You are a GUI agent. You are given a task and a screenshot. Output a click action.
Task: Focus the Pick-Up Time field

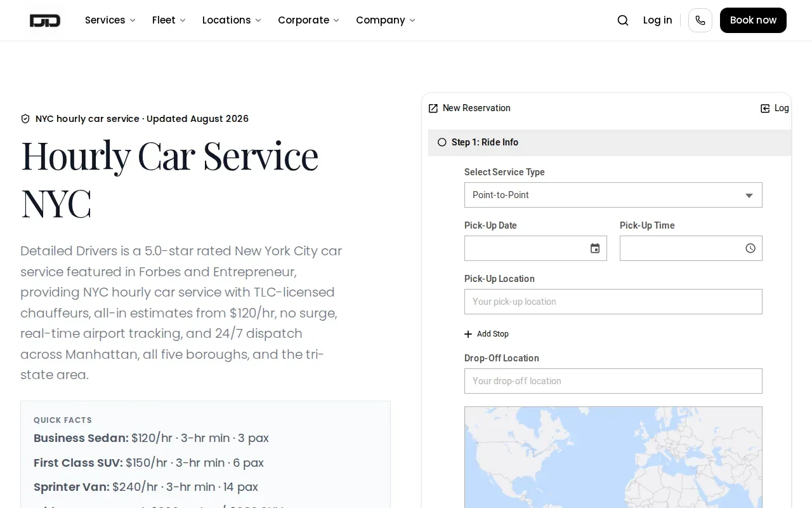pyautogui.click(x=691, y=248)
